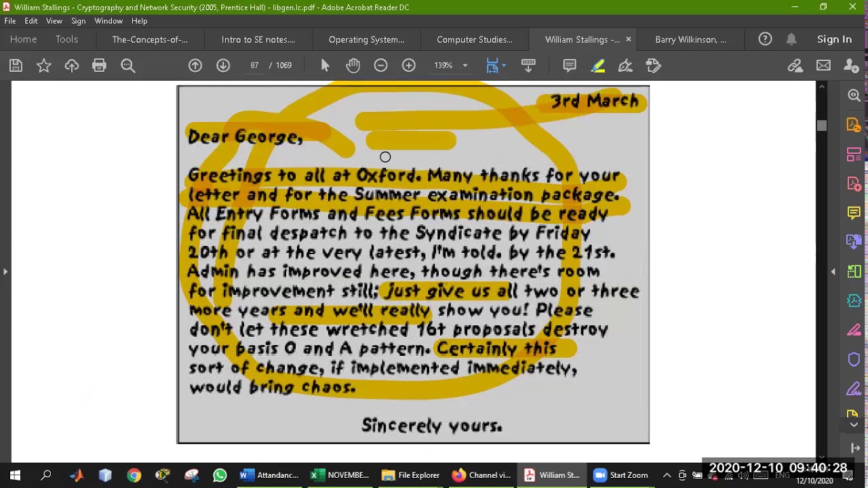Select the sign document pen tool

625,66
